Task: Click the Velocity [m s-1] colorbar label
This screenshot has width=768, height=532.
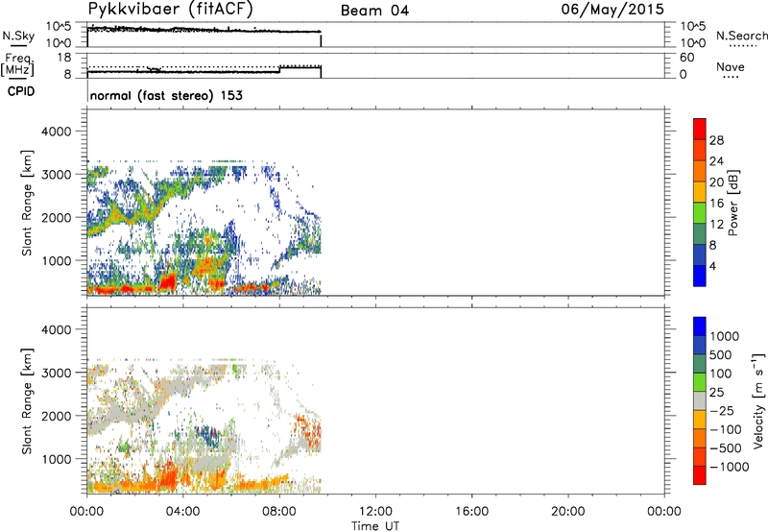Action: pos(758,400)
